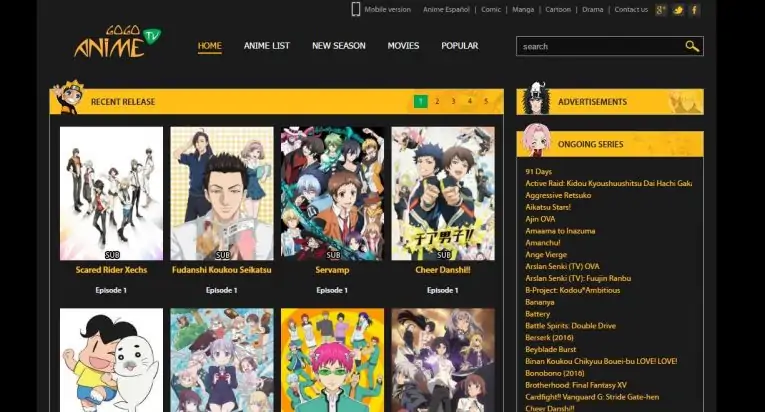Open Berserk (2016) series link
This screenshot has width=765, height=412.
(549, 337)
